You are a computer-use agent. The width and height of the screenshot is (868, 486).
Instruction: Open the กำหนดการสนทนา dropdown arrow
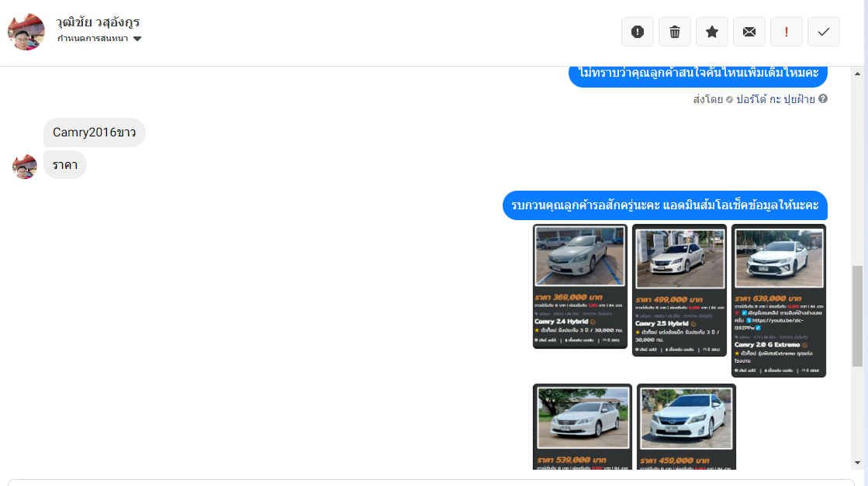click(137, 39)
